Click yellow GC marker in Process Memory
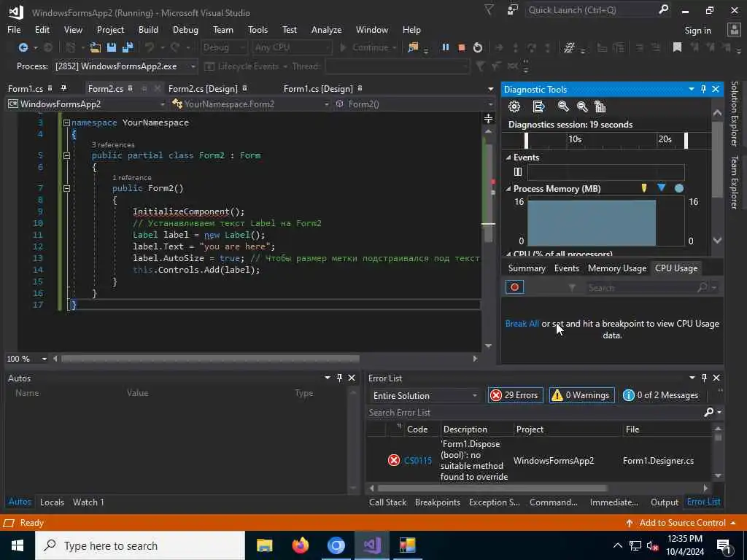Image resolution: width=747 pixels, height=560 pixels. (644, 188)
